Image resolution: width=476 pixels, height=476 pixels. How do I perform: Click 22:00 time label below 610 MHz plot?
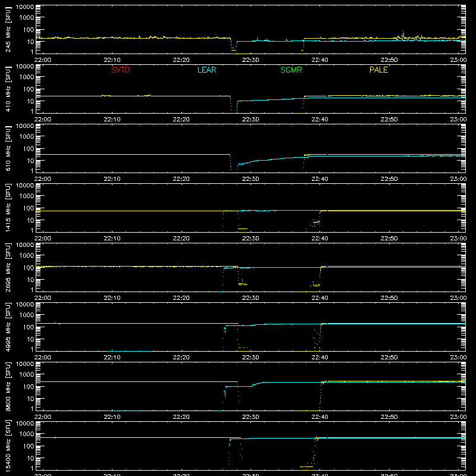[x=43, y=179]
